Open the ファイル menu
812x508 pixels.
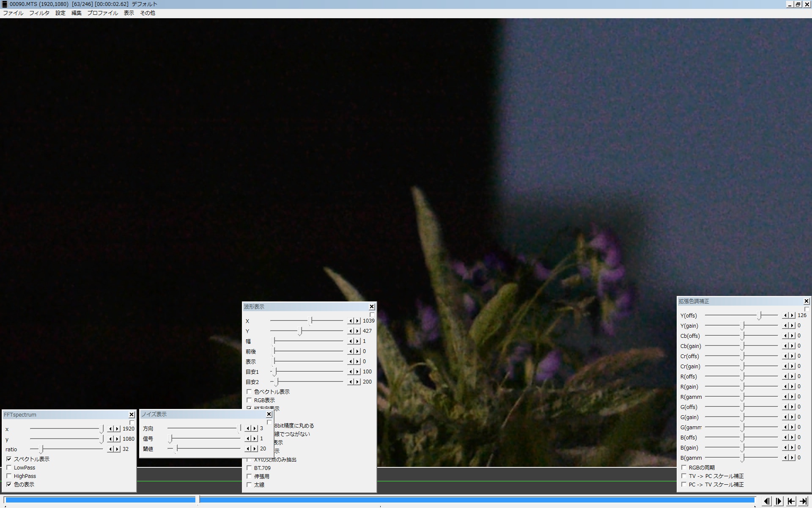click(x=13, y=13)
